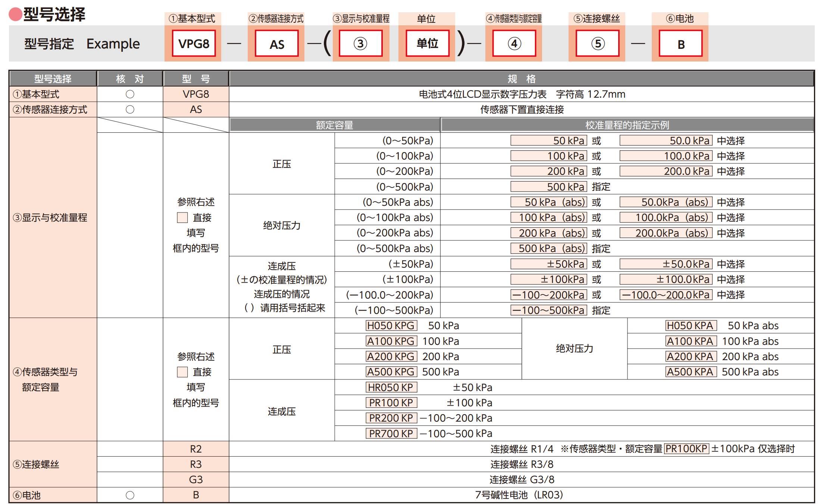Click the A500 KPG sensor code
This screenshot has width=820, height=504.
pyautogui.click(x=391, y=372)
